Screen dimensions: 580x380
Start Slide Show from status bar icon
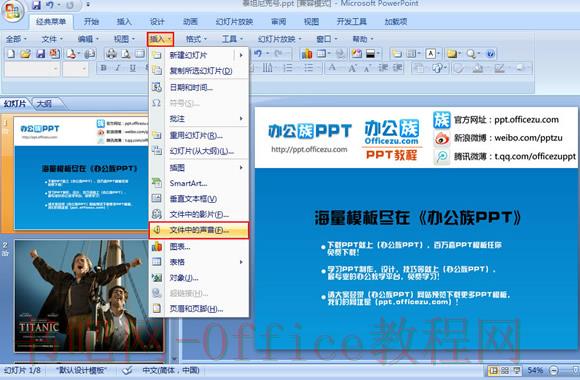[x=516, y=370]
